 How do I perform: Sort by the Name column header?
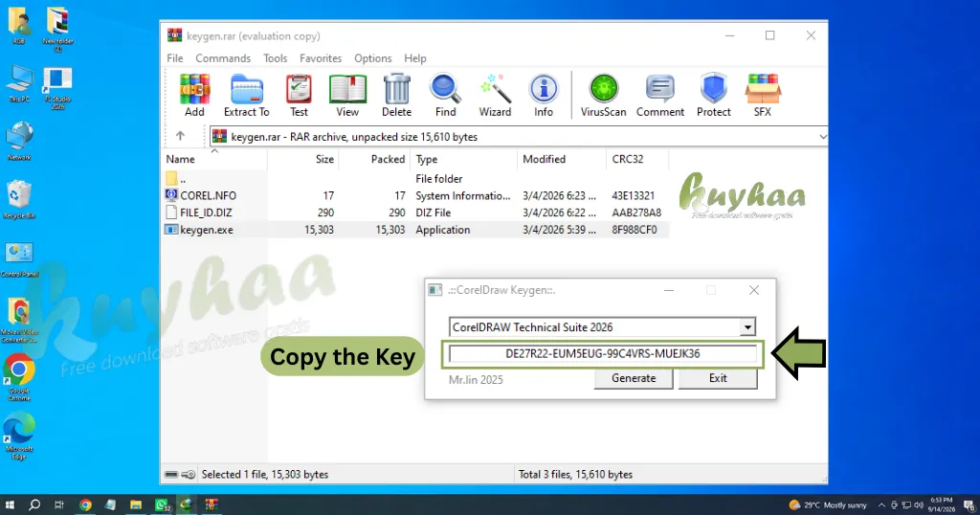215,159
